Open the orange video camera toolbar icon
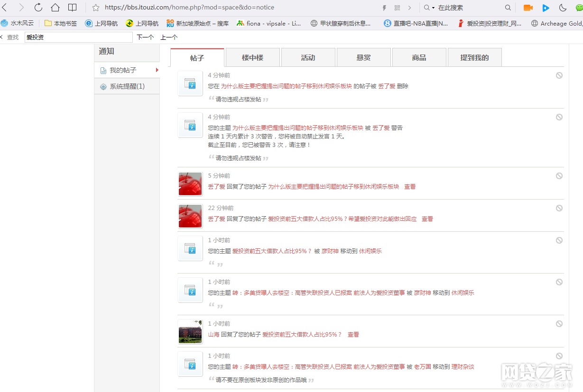 pyautogui.click(x=528, y=8)
